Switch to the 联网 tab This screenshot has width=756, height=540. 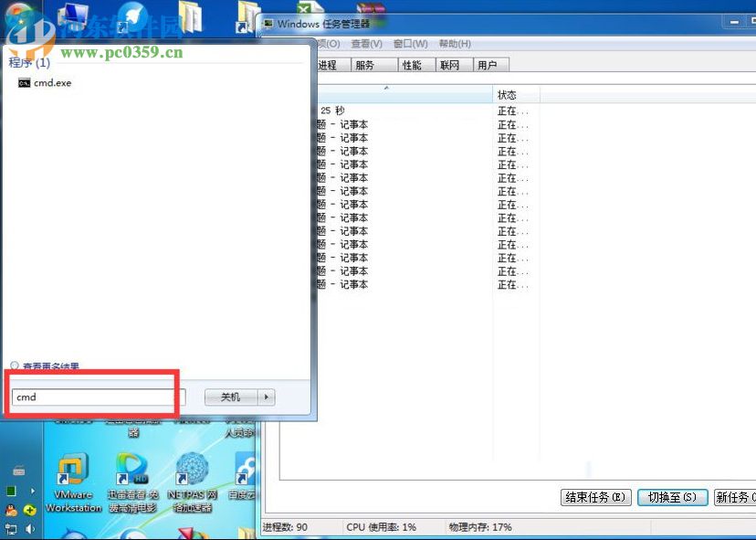click(x=448, y=64)
